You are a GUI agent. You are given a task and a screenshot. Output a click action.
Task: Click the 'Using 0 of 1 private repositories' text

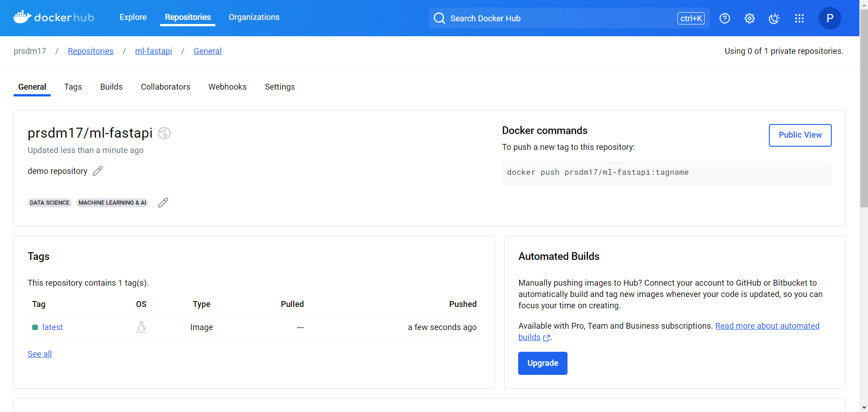click(x=784, y=51)
